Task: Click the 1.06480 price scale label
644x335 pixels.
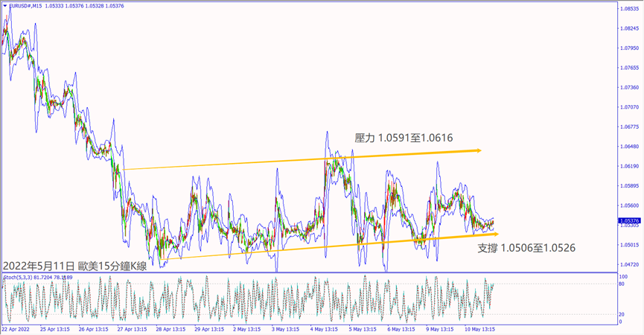Action: [630, 147]
